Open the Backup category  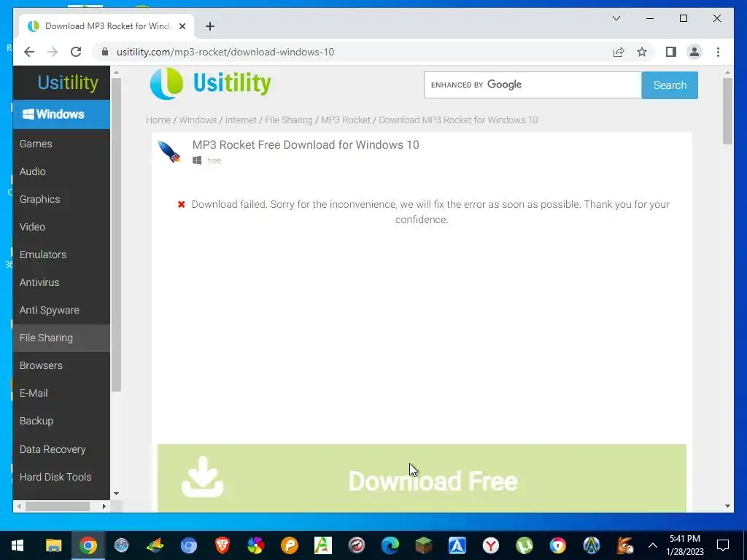61,421
